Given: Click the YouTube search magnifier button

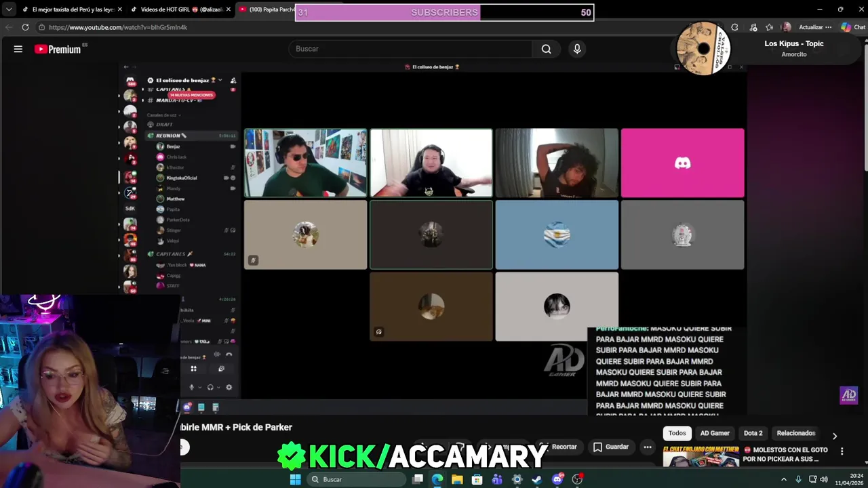Looking at the screenshot, I should pos(546,49).
